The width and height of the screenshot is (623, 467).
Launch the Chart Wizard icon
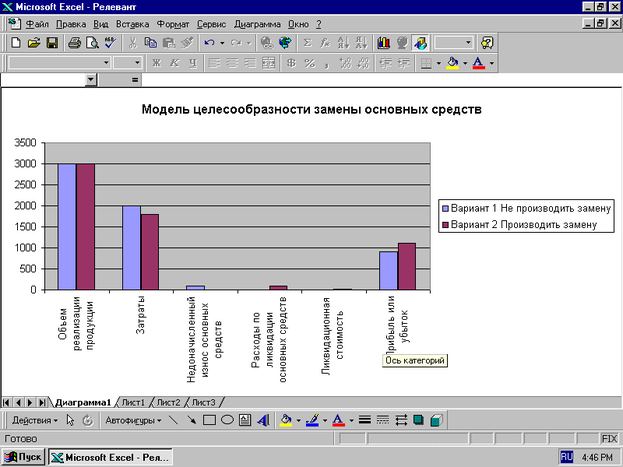pyautogui.click(x=383, y=43)
